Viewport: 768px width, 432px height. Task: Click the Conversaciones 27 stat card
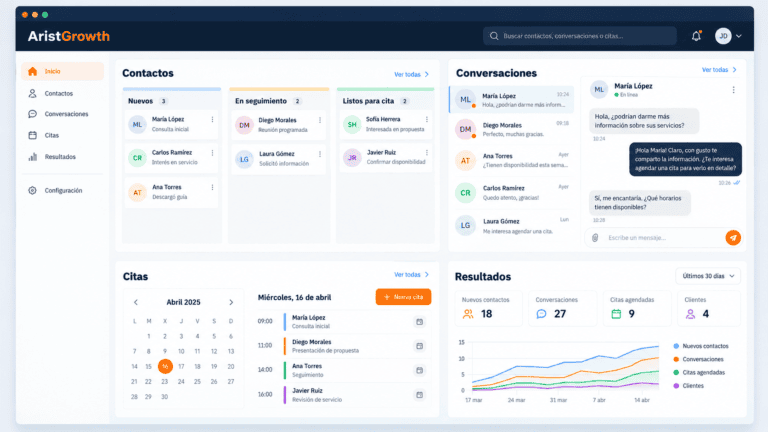(x=562, y=308)
